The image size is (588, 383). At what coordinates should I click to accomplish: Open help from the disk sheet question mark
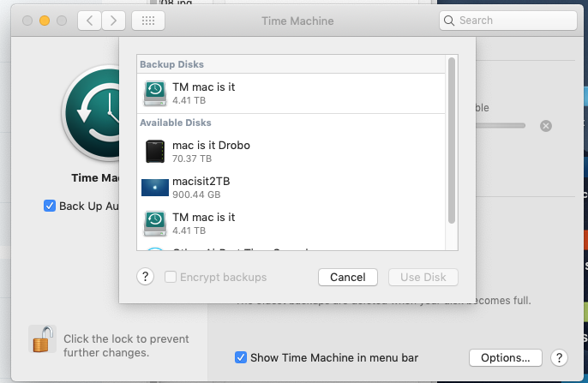[x=145, y=277]
